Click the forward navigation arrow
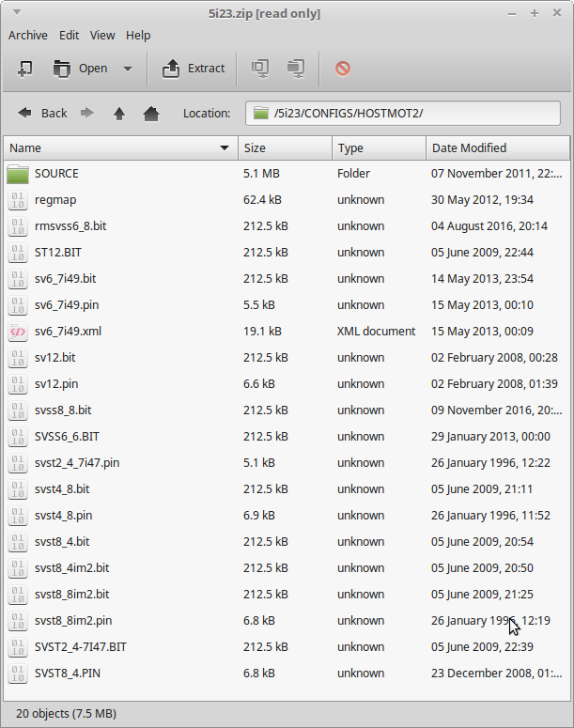The width and height of the screenshot is (574, 728). click(86, 114)
